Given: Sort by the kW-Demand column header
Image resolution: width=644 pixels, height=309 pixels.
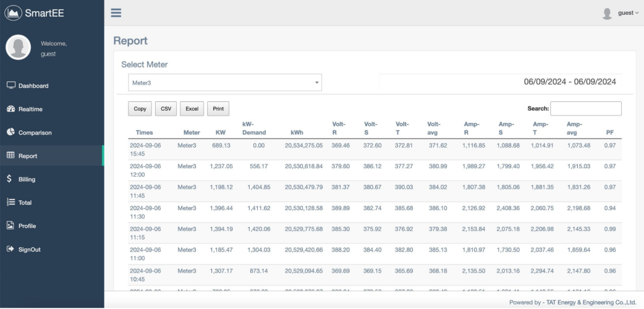Looking at the screenshot, I should click(x=254, y=128).
